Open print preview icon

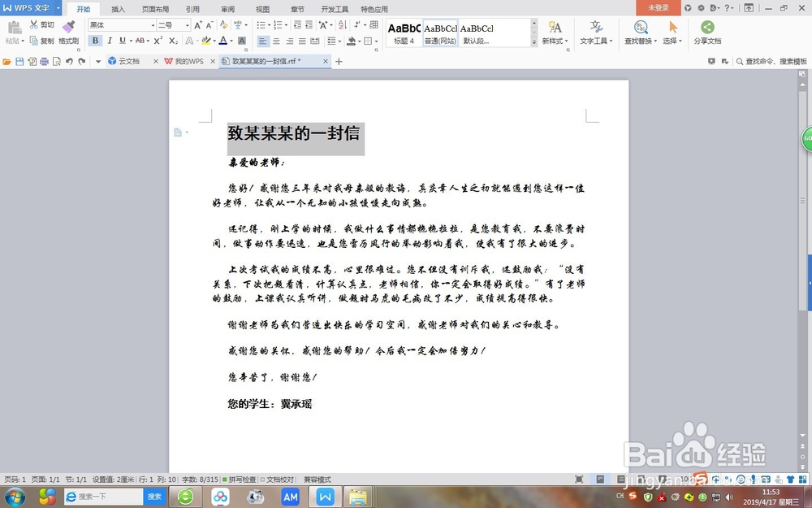click(x=57, y=61)
